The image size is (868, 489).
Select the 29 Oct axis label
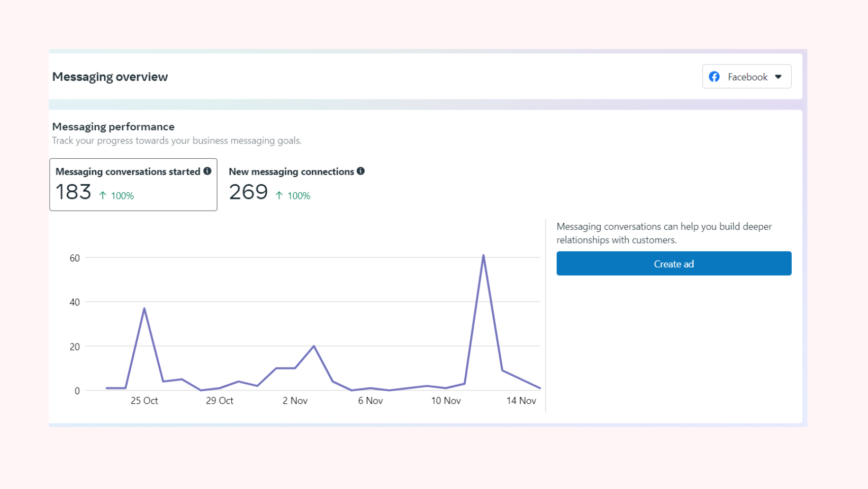tap(219, 401)
